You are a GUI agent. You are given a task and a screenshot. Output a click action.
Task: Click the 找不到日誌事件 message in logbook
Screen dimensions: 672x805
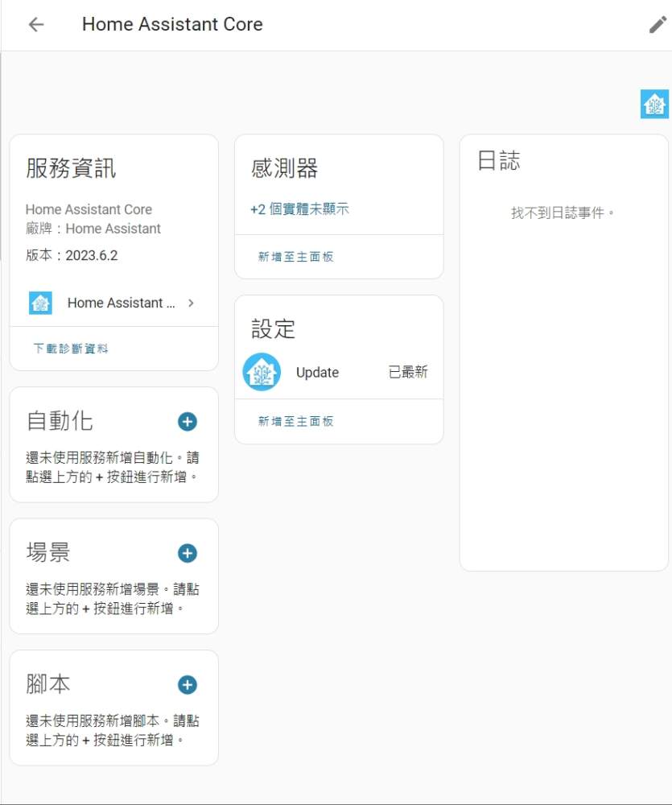(x=563, y=213)
